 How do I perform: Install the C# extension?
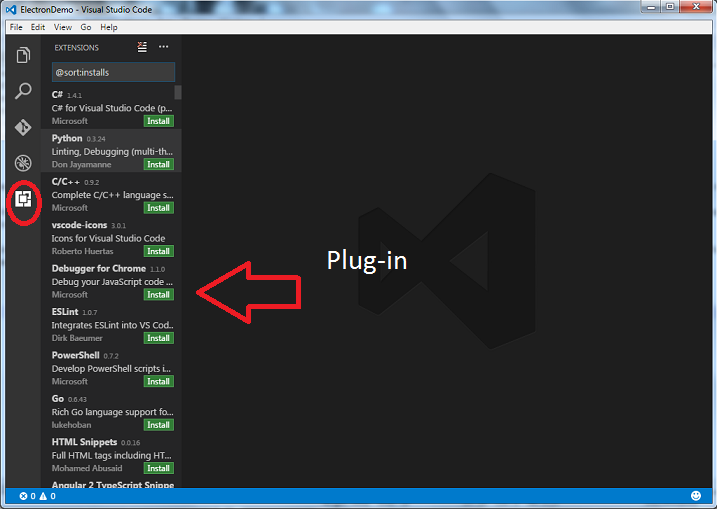pyautogui.click(x=159, y=121)
